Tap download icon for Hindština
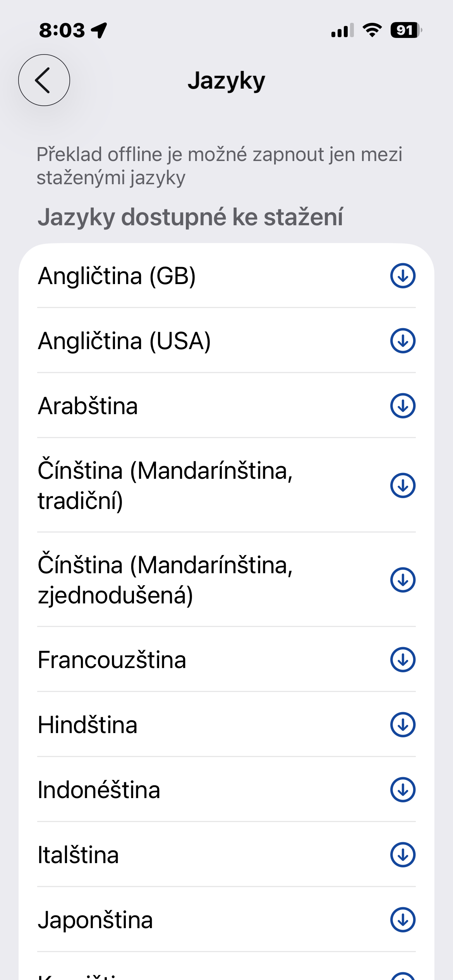The height and width of the screenshot is (980, 453). pyautogui.click(x=403, y=725)
